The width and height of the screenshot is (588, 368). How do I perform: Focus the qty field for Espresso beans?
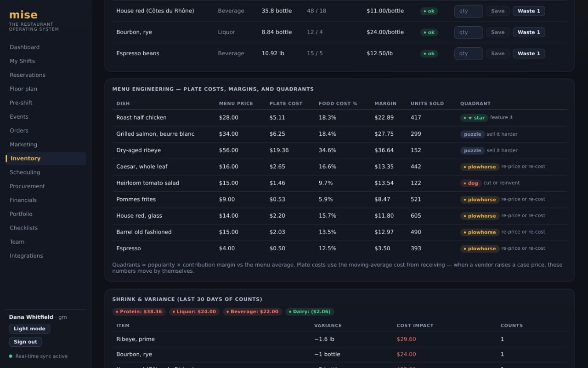pos(468,53)
